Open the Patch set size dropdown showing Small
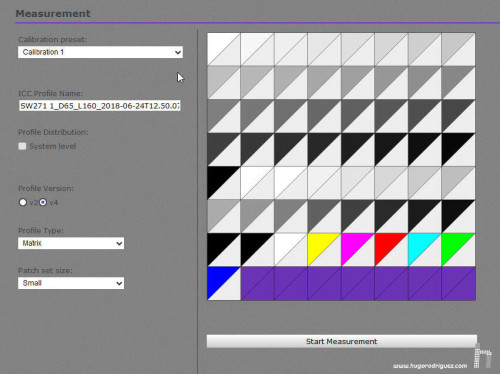500x374 pixels. pos(71,283)
